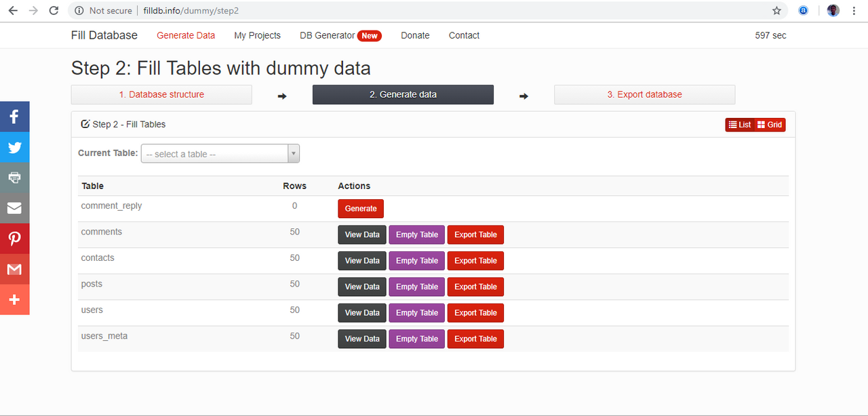Go to My Projects
The image size is (868, 416).
(257, 35)
